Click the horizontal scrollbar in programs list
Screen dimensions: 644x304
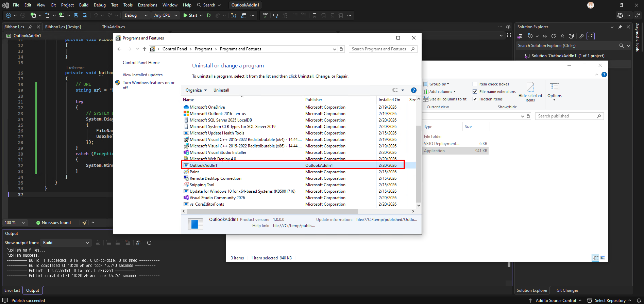tap(272, 211)
